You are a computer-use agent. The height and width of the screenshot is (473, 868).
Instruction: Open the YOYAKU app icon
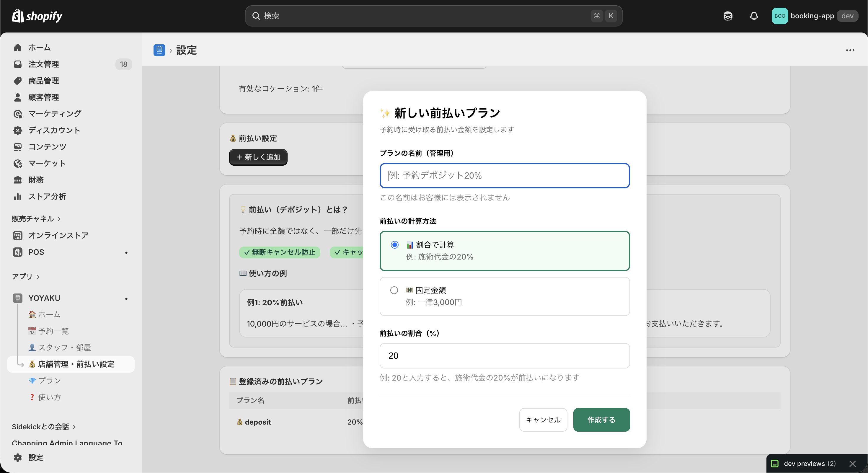click(17, 298)
